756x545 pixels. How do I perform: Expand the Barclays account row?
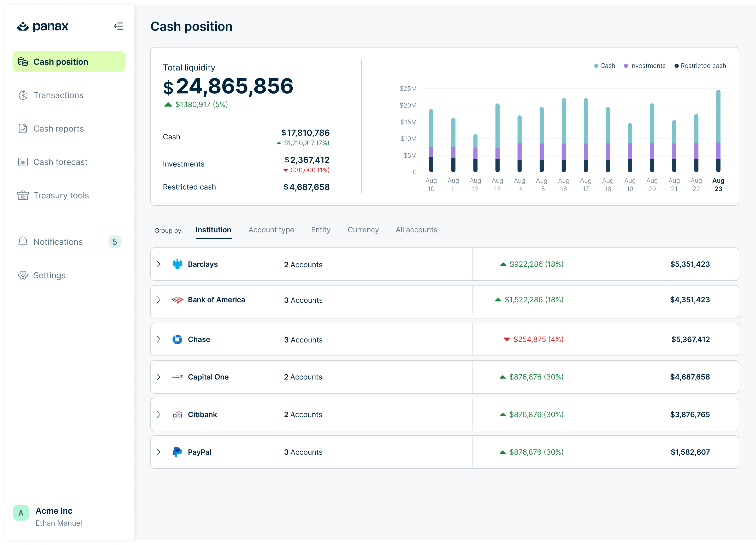[159, 264]
